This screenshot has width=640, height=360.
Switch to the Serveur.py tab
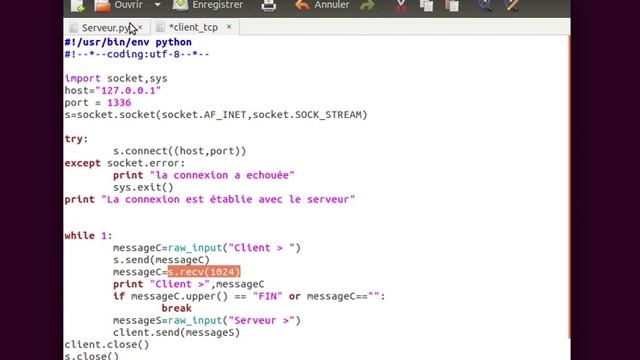coord(105,28)
